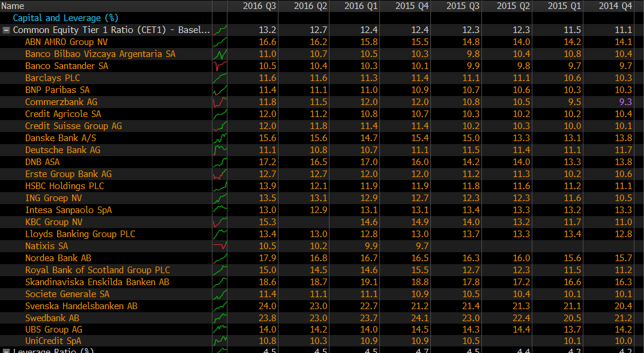The image size is (644, 353).
Task: Open Deutsche Bank AG sparkline chart
Action: click(x=220, y=149)
